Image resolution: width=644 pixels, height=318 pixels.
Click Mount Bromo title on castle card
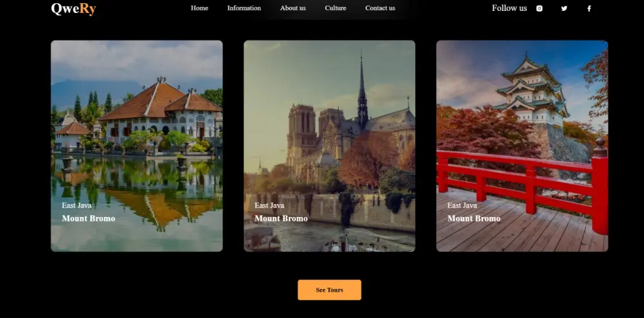[x=473, y=218]
